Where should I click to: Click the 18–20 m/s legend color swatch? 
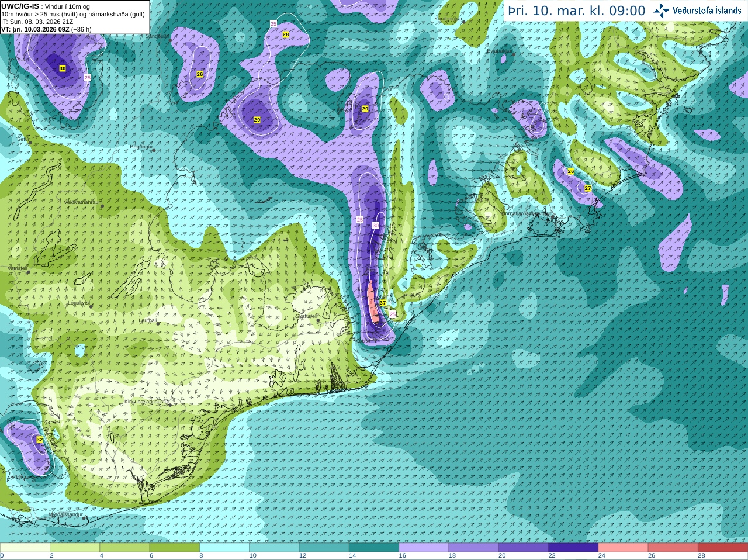tap(474, 548)
